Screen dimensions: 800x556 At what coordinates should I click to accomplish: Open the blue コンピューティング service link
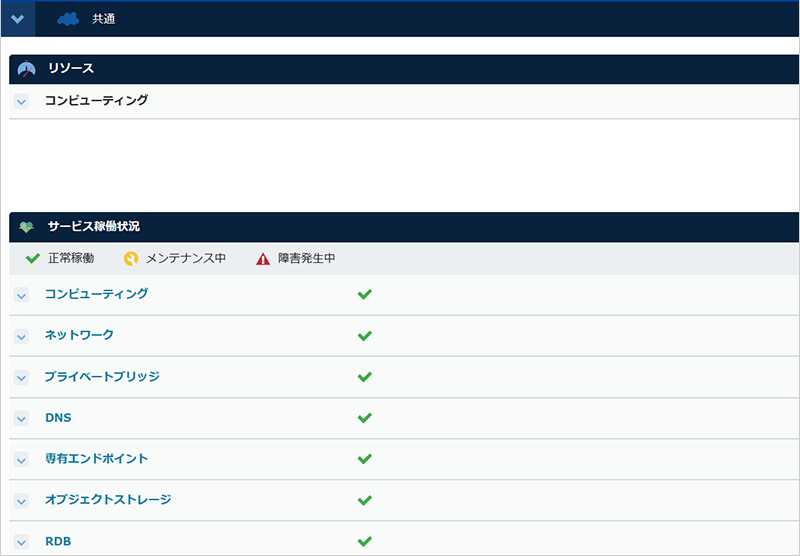click(96, 294)
